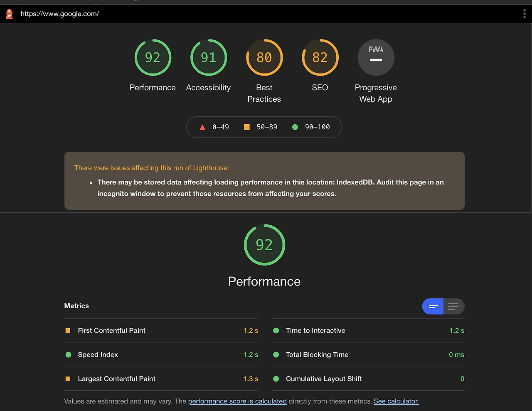Image resolution: width=532 pixels, height=411 pixels.
Task: Click the Metrics section heading
Action: coord(76,306)
